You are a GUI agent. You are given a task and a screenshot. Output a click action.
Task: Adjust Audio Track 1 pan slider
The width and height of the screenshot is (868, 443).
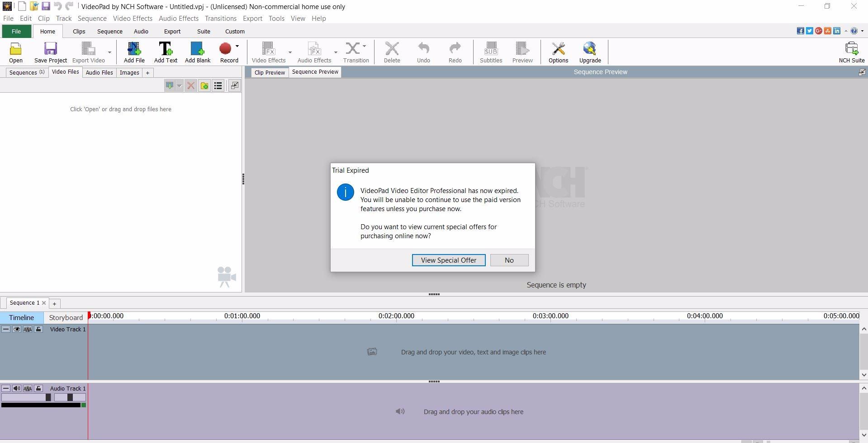click(x=70, y=397)
